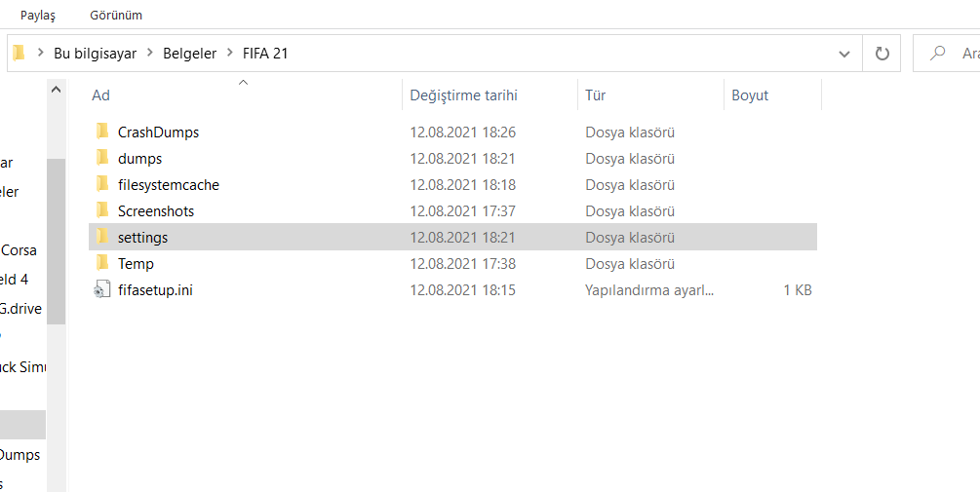980x492 pixels.
Task: Click the settings folder icon
Action: pos(102,237)
